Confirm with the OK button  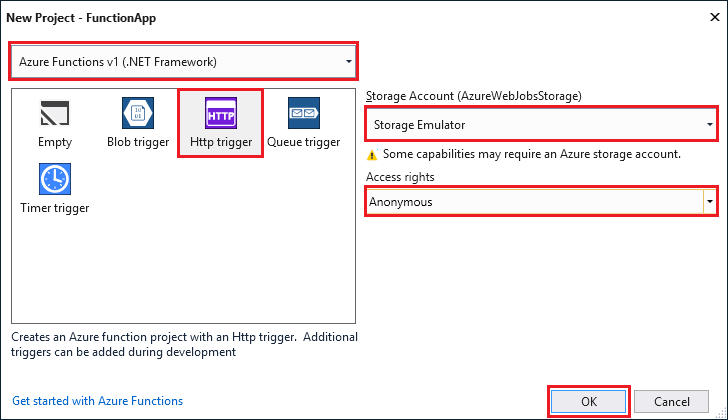point(589,401)
